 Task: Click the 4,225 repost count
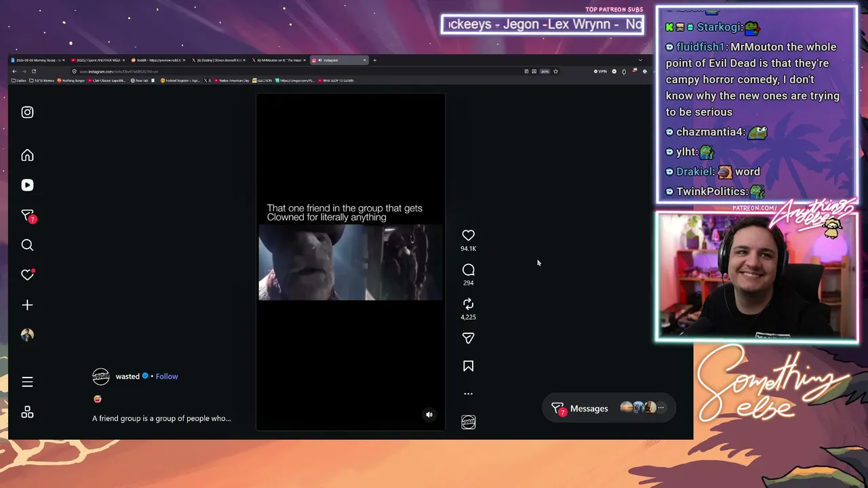click(x=468, y=317)
